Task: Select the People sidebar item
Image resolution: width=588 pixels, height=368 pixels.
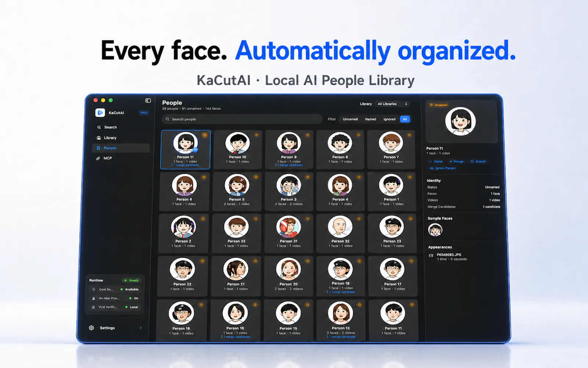Action: (121, 148)
